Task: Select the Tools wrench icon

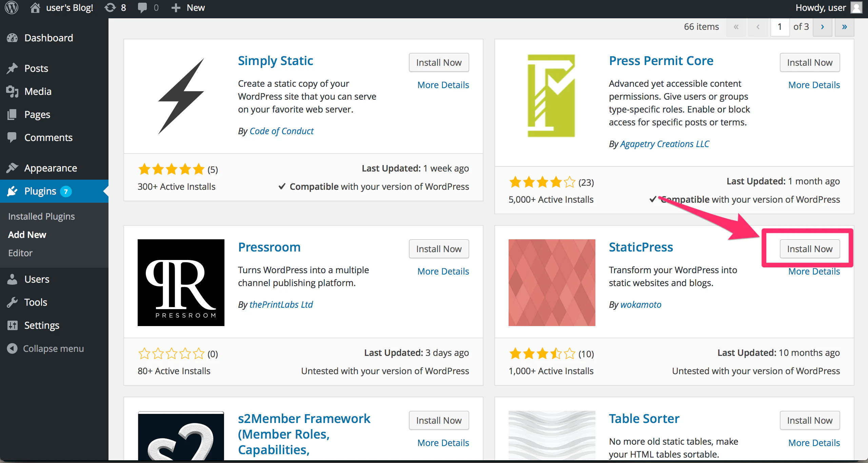Action: click(12, 302)
